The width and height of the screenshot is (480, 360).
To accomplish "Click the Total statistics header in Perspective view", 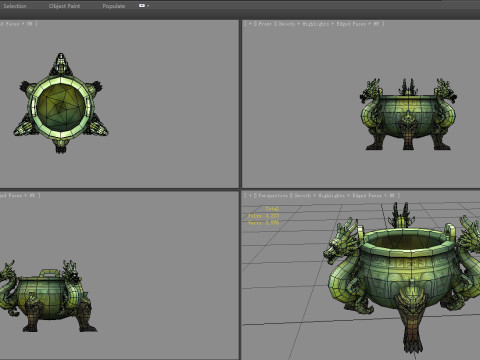I will [x=272, y=209].
